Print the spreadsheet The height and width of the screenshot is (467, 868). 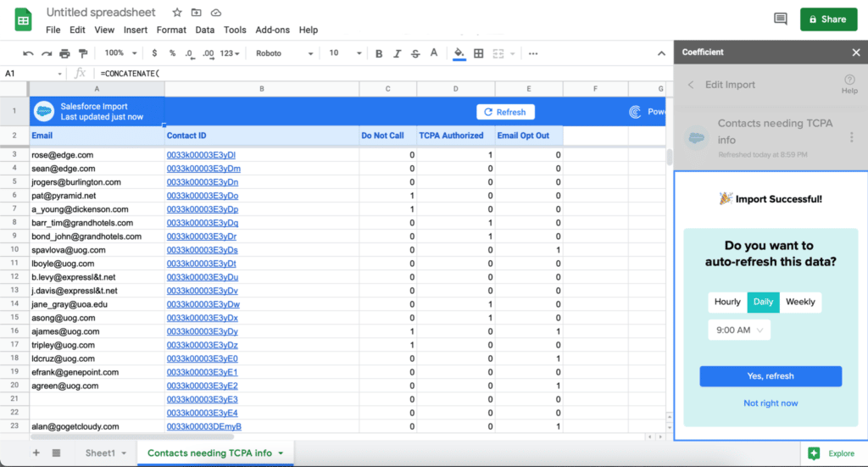tap(64, 53)
